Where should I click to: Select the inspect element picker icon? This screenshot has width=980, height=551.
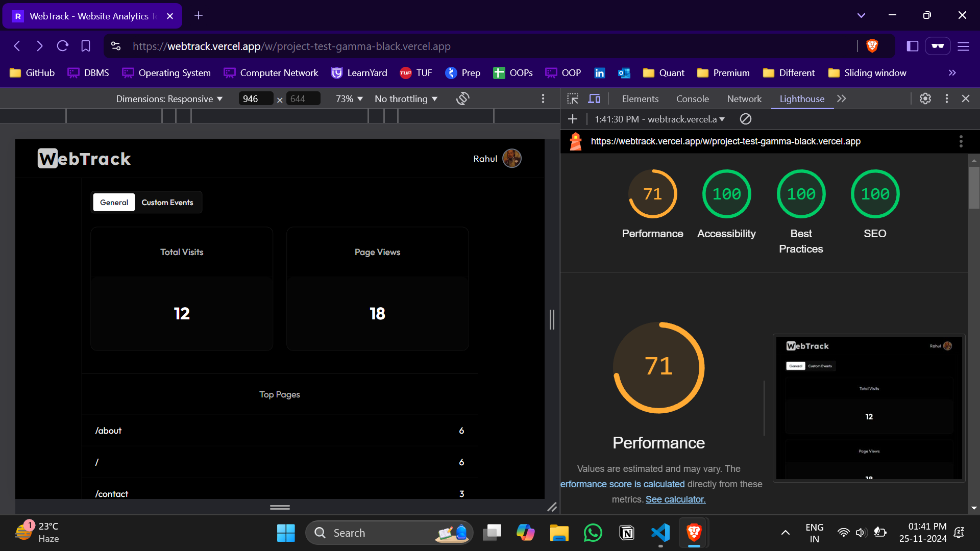pyautogui.click(x=573, y=98)
